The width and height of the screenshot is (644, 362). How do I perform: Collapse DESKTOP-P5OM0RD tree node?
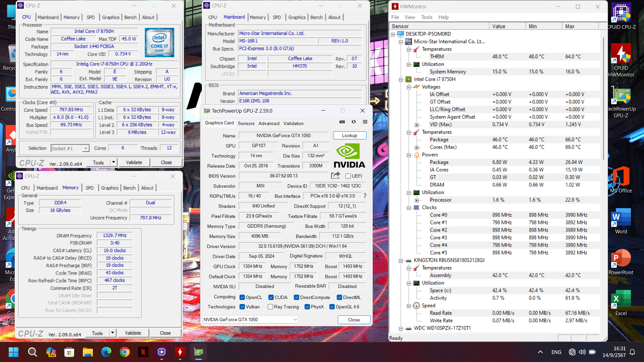point(393,34)
